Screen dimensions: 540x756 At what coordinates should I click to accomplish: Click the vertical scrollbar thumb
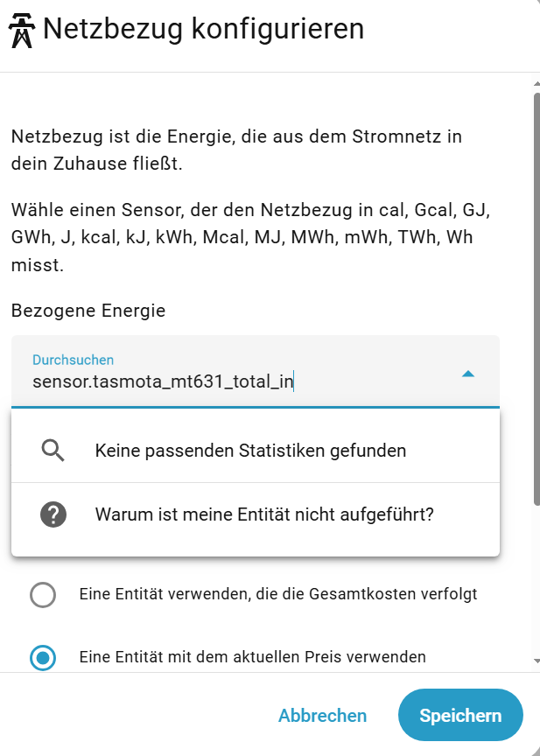click(536, 297)
